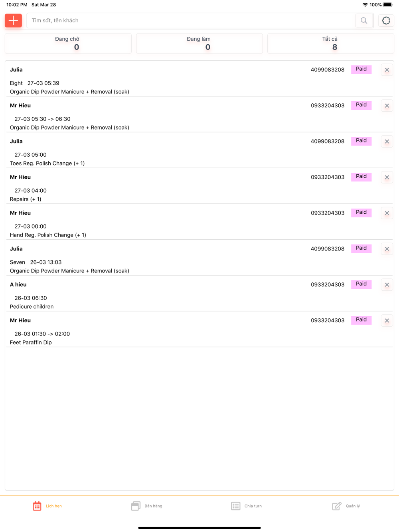Delete the Toes Reg. Polish Change appointment
Viewport: 399px width, 532px height.
point(387,142)
